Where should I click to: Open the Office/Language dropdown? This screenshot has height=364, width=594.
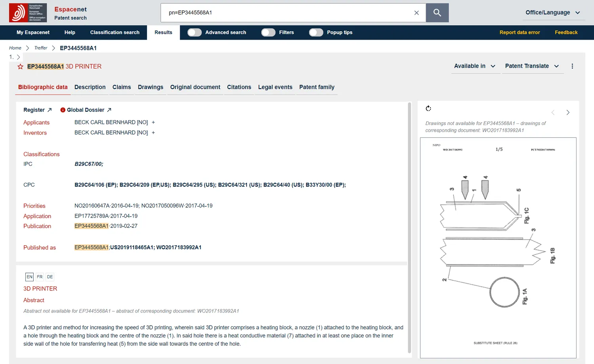[x=553, y=13]
